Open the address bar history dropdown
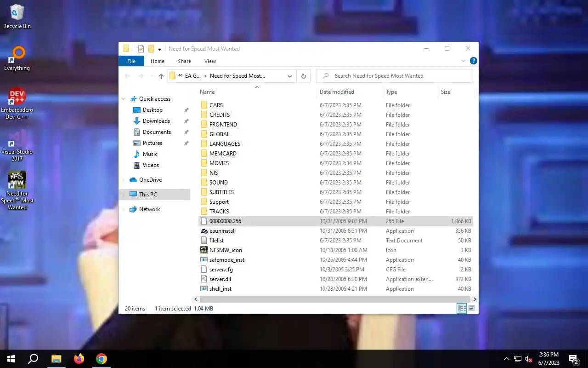This screenshot has height=368, width=588. tap(290, 76)
